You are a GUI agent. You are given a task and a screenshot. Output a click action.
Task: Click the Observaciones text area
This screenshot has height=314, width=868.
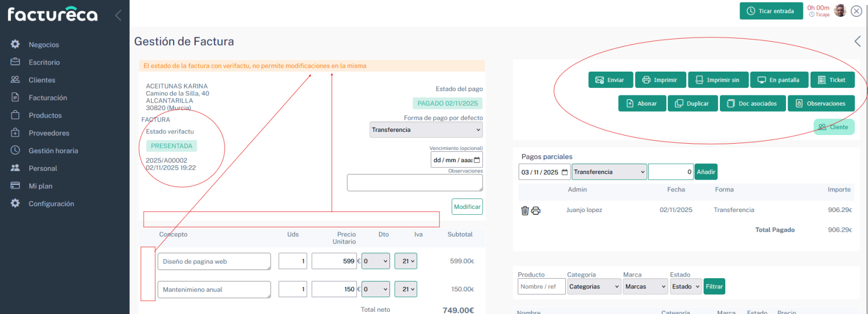click(x=414, y=183)
